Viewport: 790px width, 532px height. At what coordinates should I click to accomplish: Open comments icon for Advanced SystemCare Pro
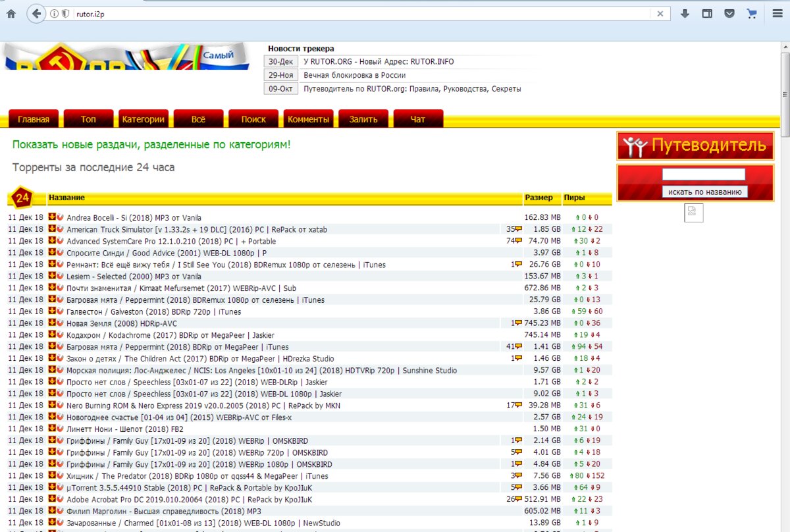coord(518,241)
